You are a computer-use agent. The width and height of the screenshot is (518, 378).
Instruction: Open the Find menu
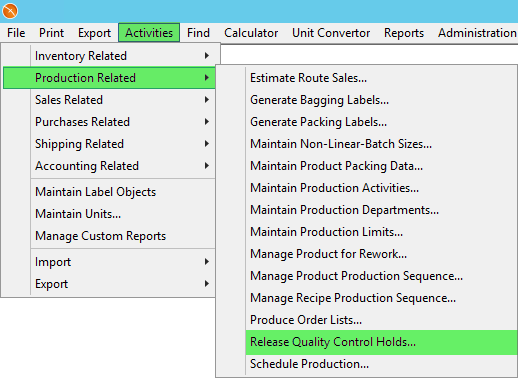point(198,33)
